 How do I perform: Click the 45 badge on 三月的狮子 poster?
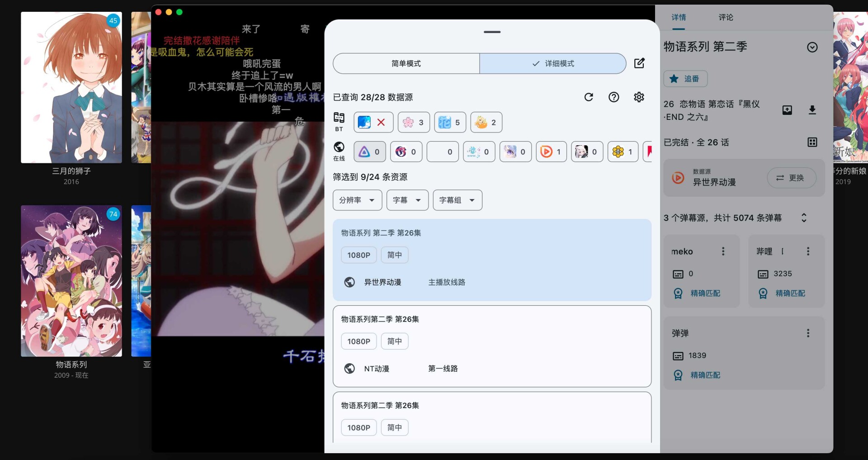pos(113,20)
